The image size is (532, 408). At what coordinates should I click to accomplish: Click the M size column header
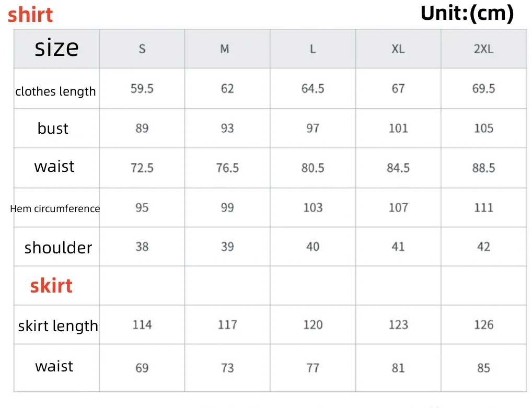click(225, 49)
